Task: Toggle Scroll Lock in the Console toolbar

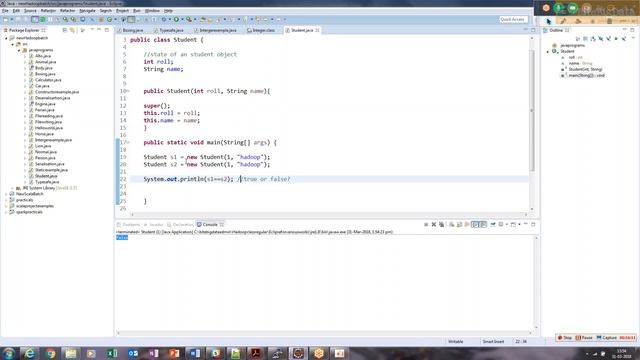Action: click(x=460, y=224)
